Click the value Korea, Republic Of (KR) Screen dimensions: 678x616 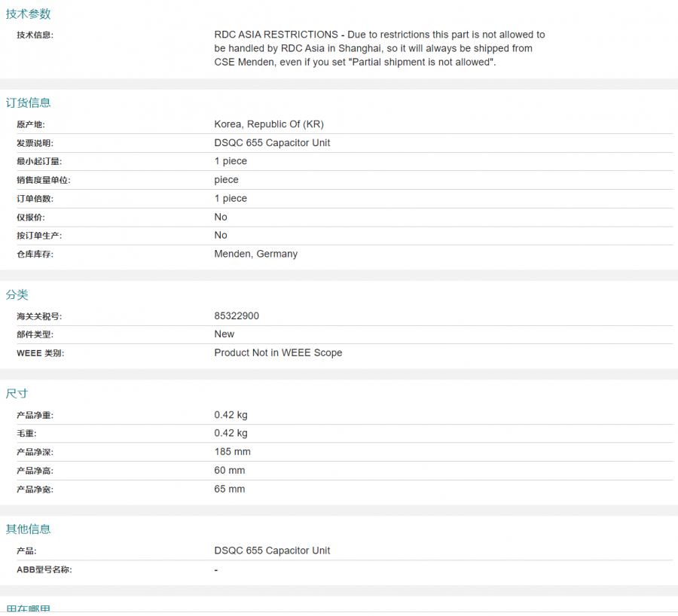click(x=269, y=124)
